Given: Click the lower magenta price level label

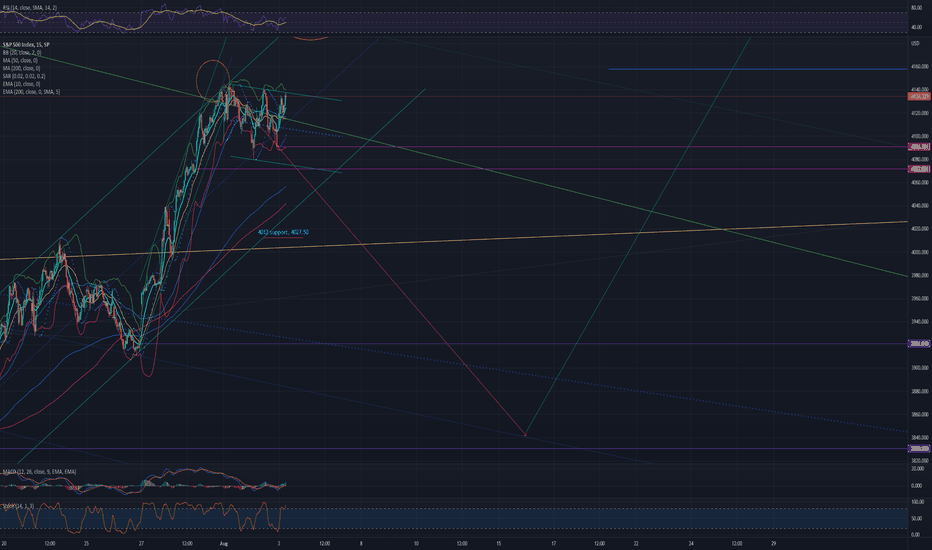Looking at the screenshot, I should click(919, 169).
